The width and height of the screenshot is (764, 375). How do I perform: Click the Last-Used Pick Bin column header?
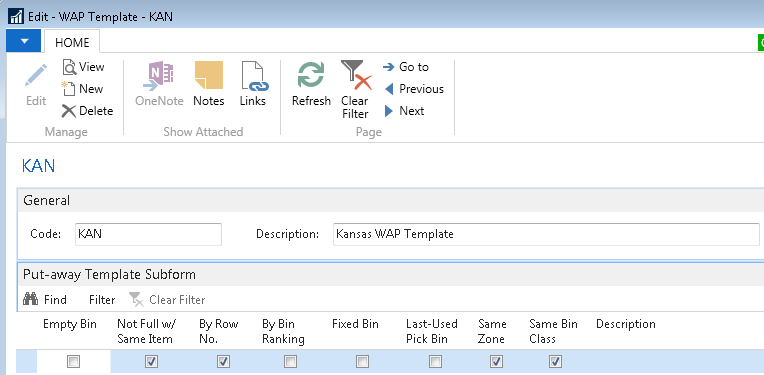[x=432, y=332]
